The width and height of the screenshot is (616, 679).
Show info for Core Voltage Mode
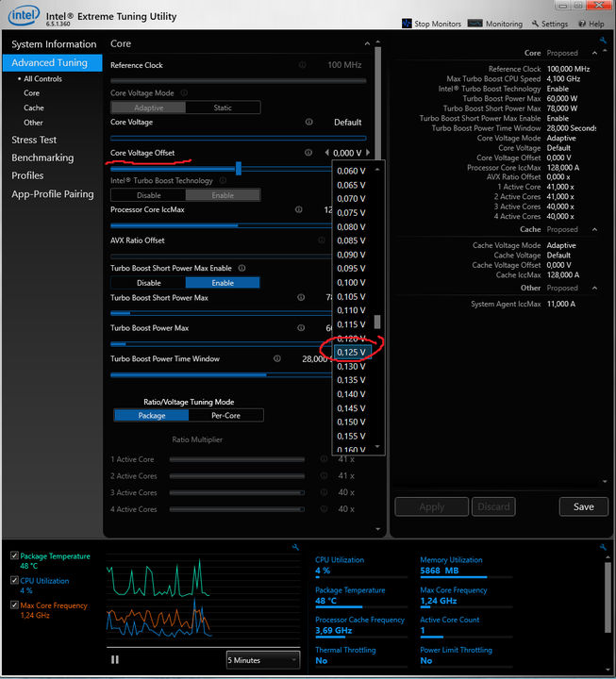[184, 93]
